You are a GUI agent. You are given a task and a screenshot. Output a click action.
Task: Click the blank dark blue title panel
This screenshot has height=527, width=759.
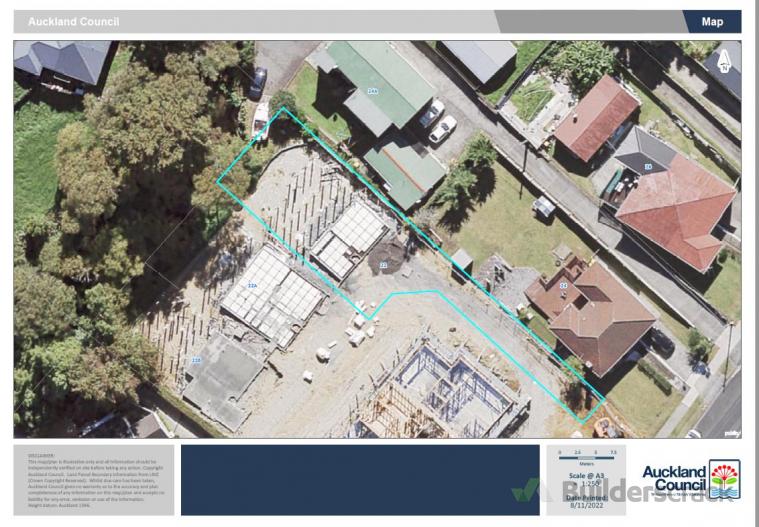tap(360, 480)
